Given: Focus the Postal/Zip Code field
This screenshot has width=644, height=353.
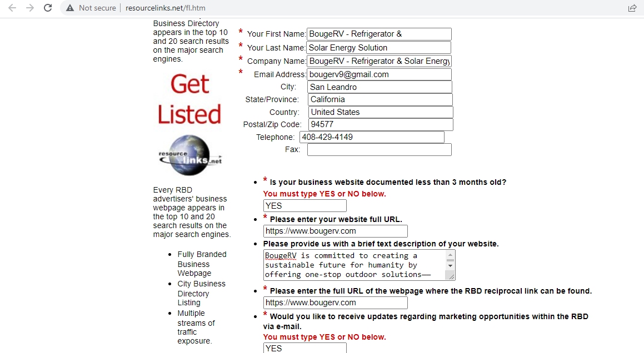Looking at the screenshot, I should coord(381,125).
